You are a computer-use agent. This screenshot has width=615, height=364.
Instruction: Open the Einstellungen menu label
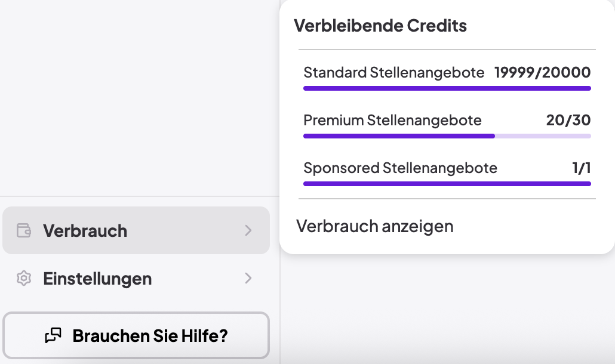point(97,278)
